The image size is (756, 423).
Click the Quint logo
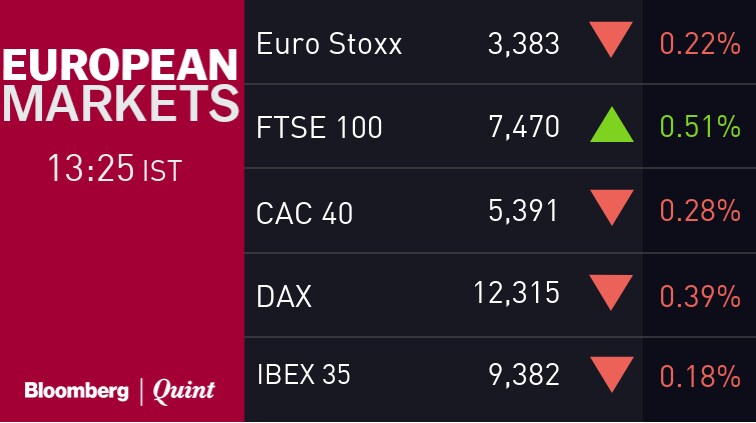[183, 391]
